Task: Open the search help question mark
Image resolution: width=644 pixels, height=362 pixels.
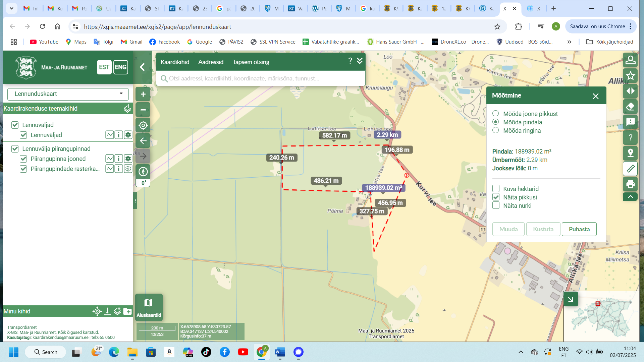Action: point(350,61)
